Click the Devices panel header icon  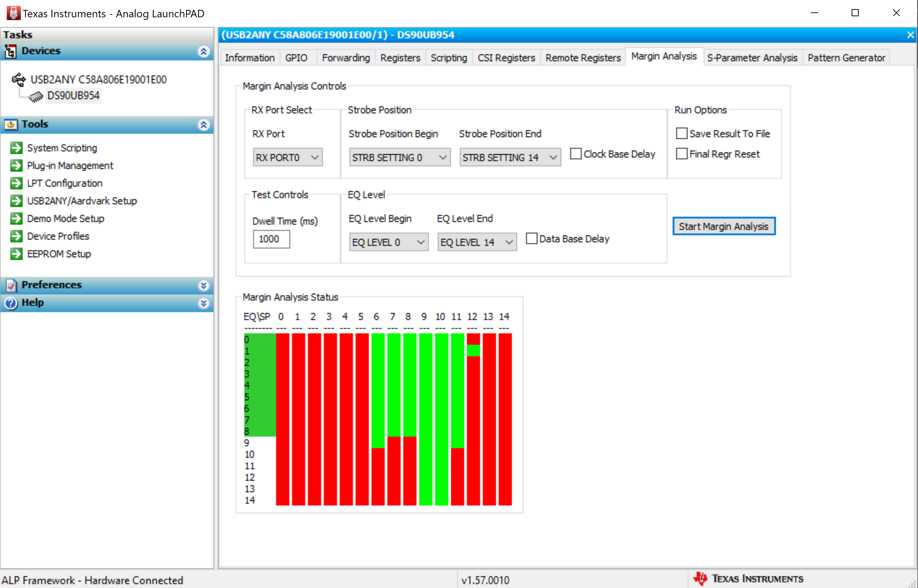click(x=10, y=51)
